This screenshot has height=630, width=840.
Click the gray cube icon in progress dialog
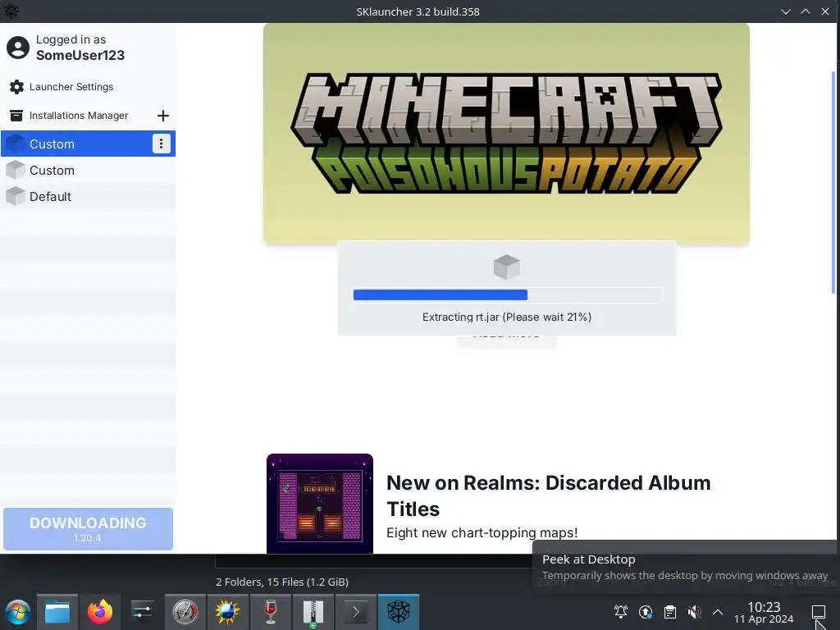coord(506,267)
